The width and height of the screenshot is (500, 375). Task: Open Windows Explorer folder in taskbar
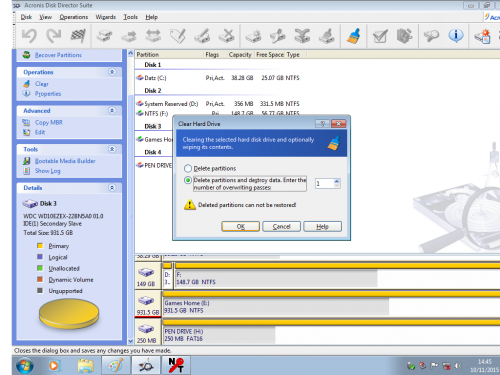click(x=86, y=366)
